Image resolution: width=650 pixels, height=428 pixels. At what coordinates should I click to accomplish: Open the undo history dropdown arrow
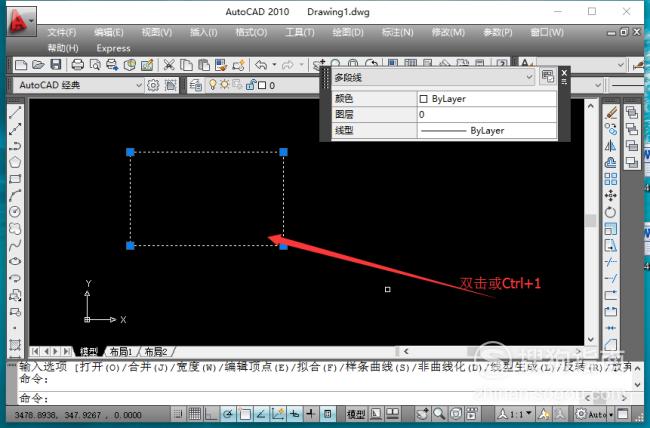pos(274,65)
